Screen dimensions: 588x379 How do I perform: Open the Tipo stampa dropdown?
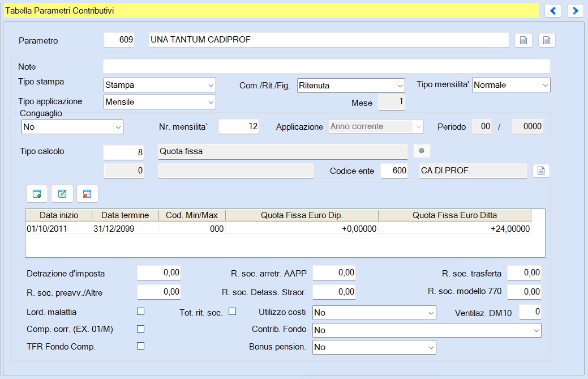tap(160, 85)
